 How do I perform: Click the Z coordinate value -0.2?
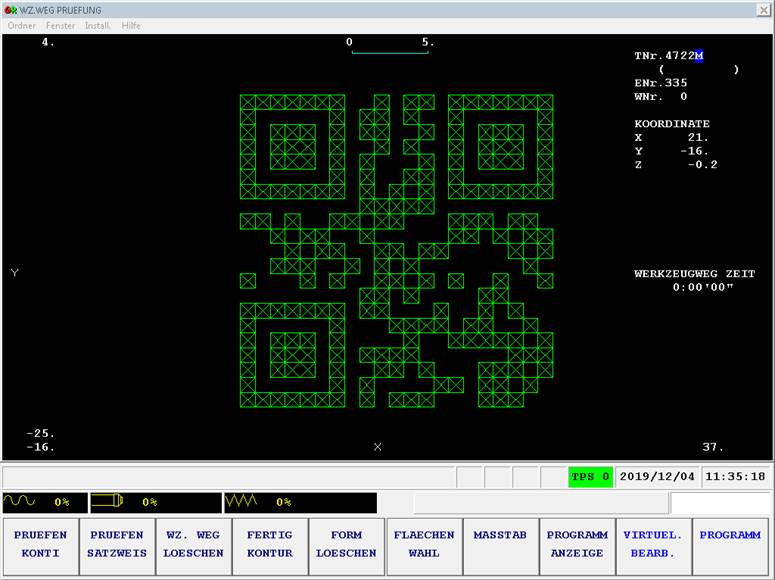point(702,165)
